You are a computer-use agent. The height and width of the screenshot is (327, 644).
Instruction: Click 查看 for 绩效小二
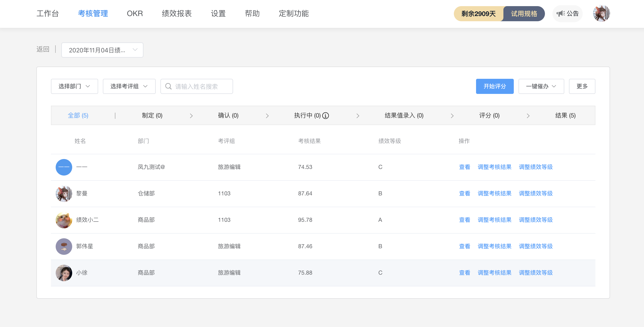464,220
